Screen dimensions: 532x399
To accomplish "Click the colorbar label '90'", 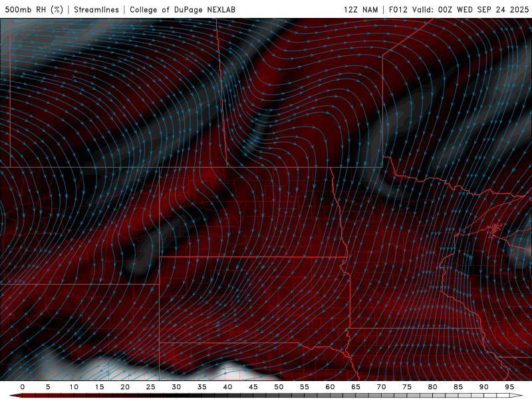I will [483, 387].
